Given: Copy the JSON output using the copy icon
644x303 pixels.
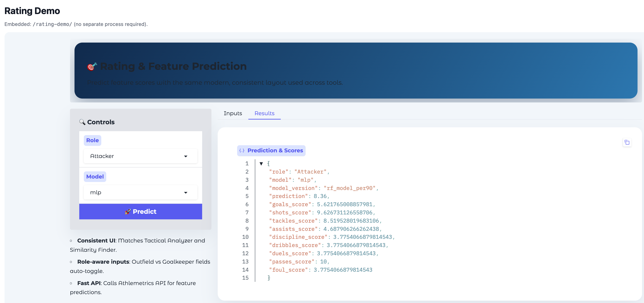Looking at the screenshot, I should click(627, 142).
